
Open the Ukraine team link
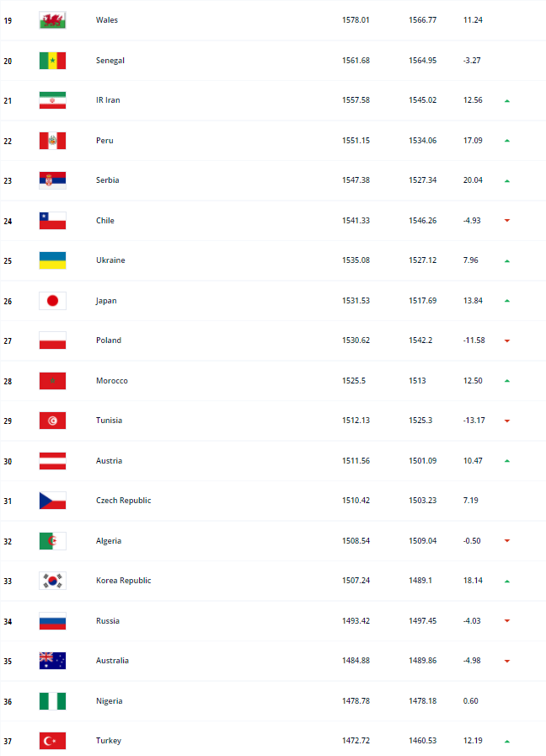pos(110,260)
